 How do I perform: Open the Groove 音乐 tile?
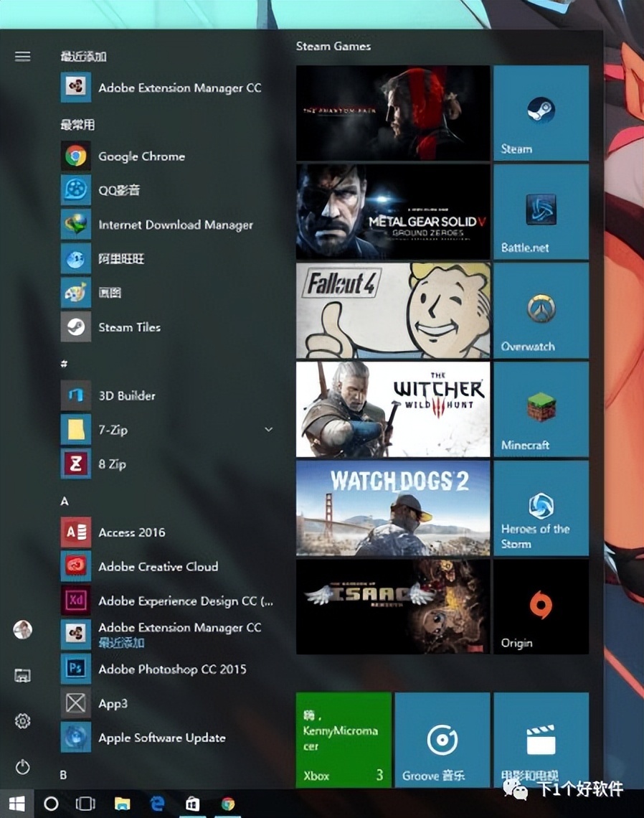coord(442,740)
